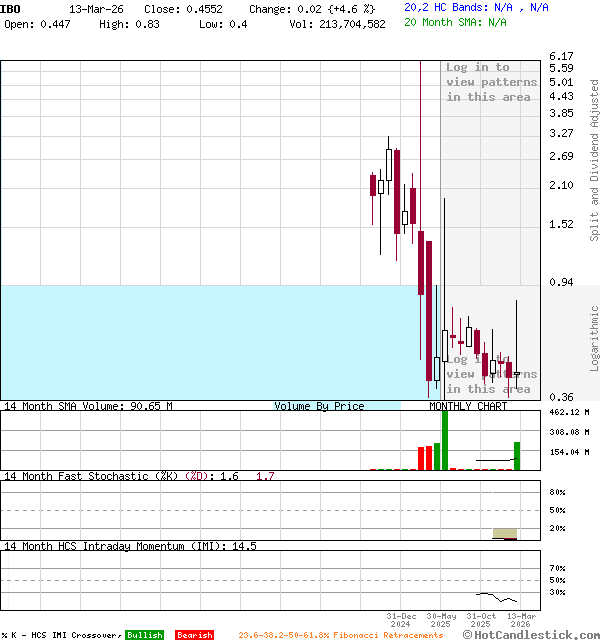Click the 31-Dec 2024 date label
This screenshot has height=640, width=600.
tap(400, 620)
